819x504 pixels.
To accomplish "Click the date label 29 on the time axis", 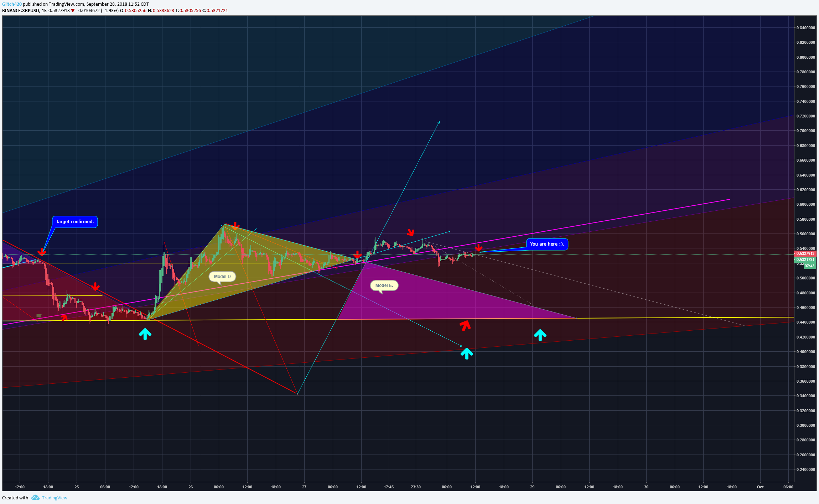I will click(x=532, y=487).
